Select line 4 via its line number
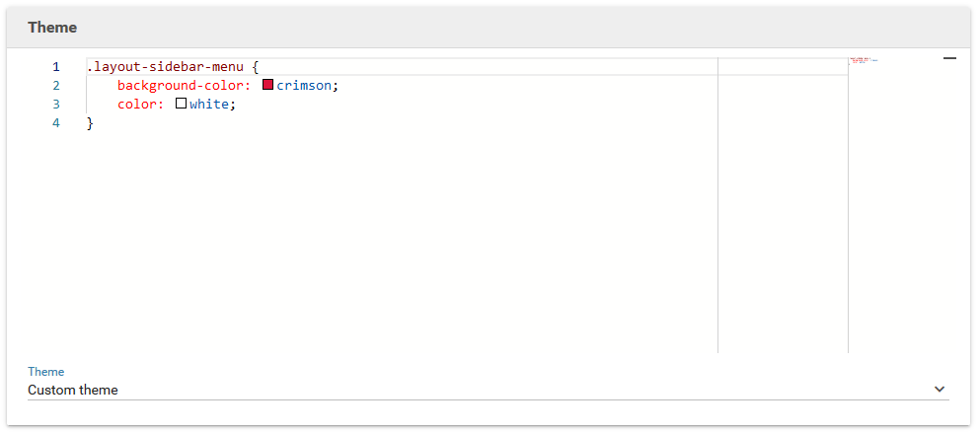 point(56,123)
